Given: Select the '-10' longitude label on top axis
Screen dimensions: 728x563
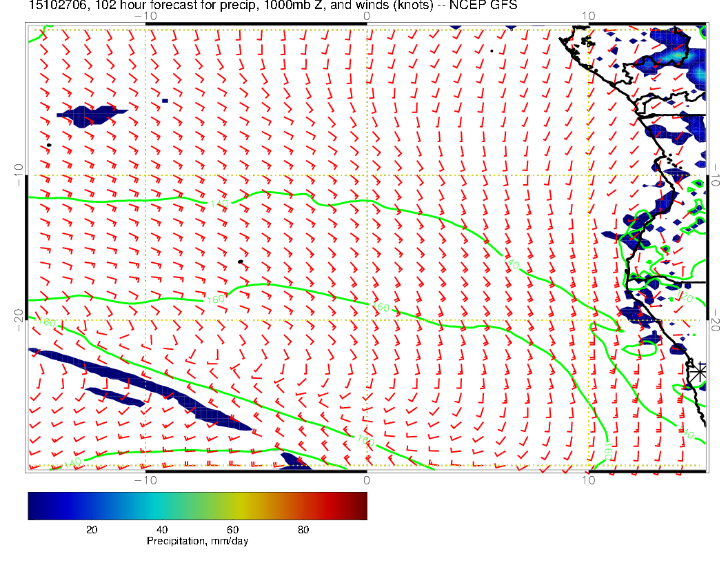Looking at the screenshot, I should click(x=145, y=17).
